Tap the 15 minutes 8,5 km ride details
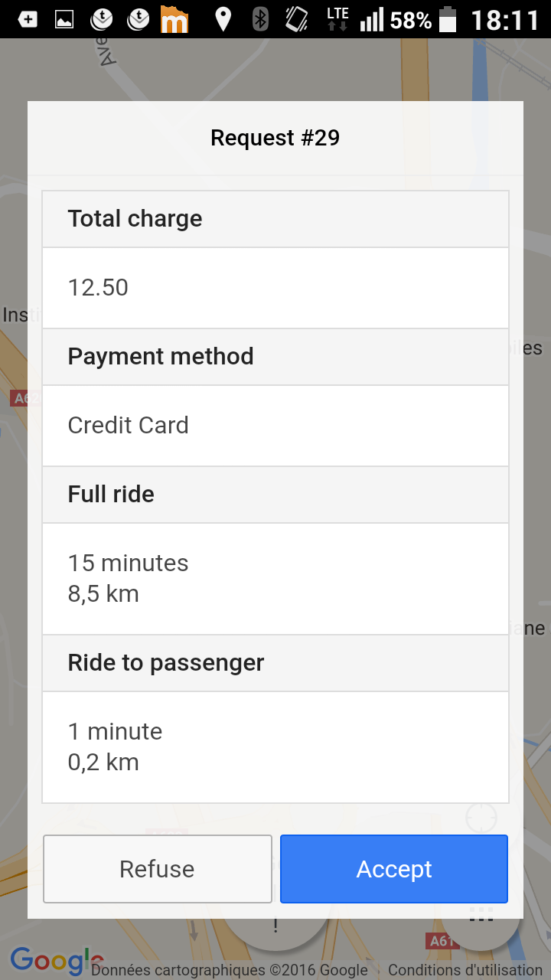Screen dimensions: 551x980 tap(275, 579)
